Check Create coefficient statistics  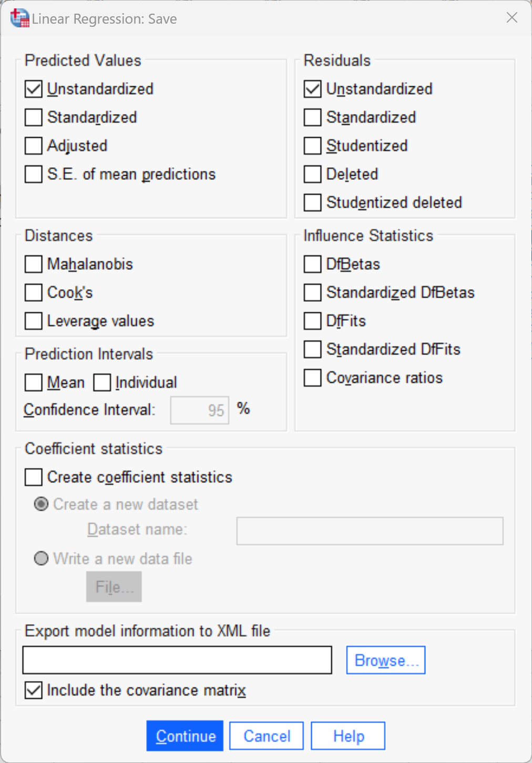pyautogui.click(x=33, y=477)
